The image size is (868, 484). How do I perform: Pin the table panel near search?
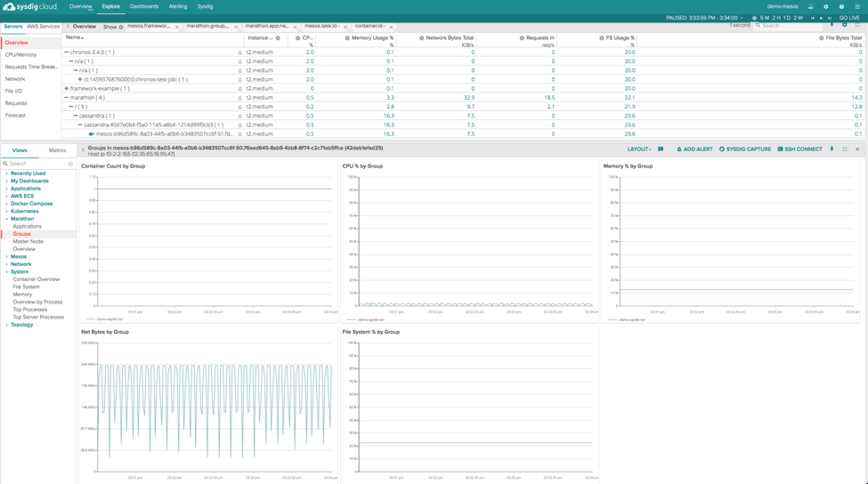click(832, 25)
